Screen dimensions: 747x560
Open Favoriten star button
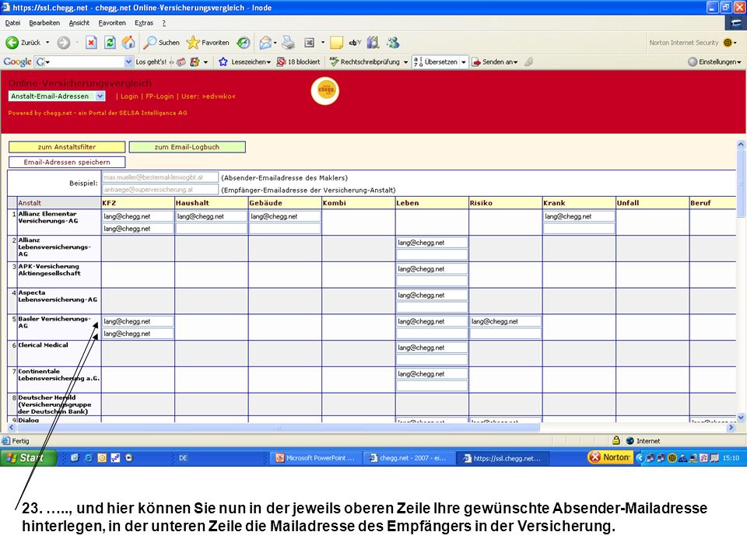(208, 43)
